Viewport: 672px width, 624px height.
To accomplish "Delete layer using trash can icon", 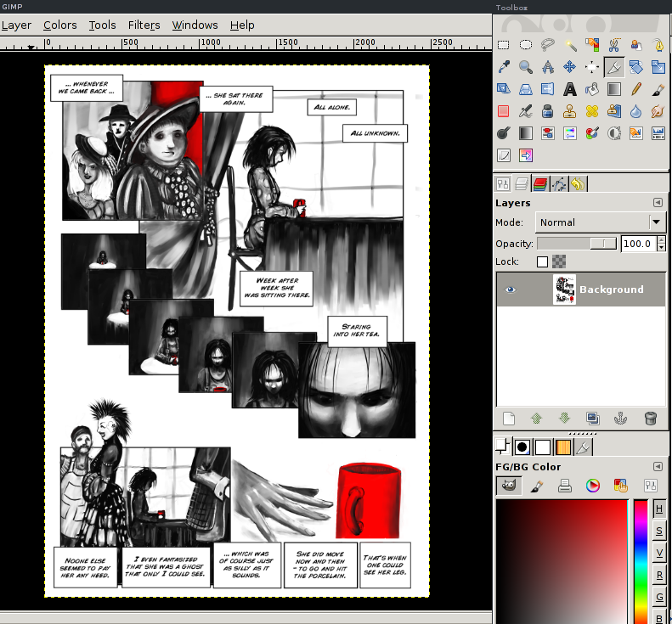I will [651, 418].
